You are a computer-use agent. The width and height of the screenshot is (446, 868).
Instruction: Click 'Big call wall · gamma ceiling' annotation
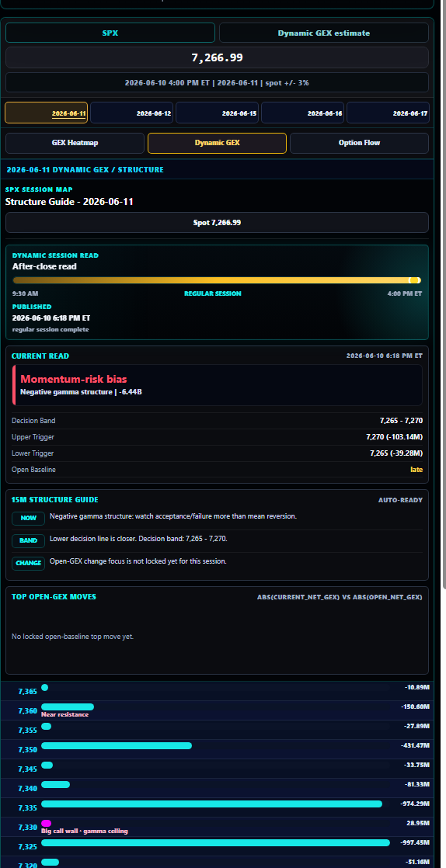85,831
